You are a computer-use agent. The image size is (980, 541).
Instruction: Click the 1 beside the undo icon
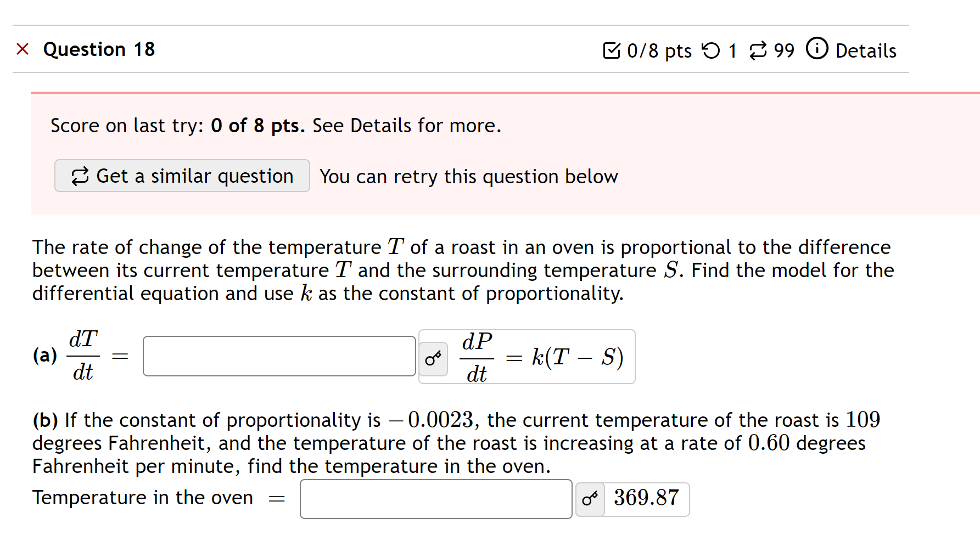[732, 50]
